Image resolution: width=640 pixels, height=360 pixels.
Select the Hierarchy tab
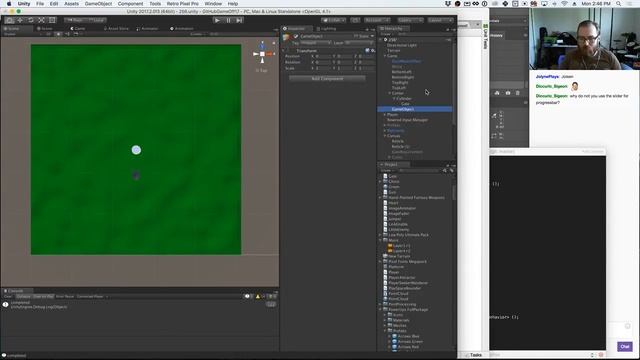392,29
